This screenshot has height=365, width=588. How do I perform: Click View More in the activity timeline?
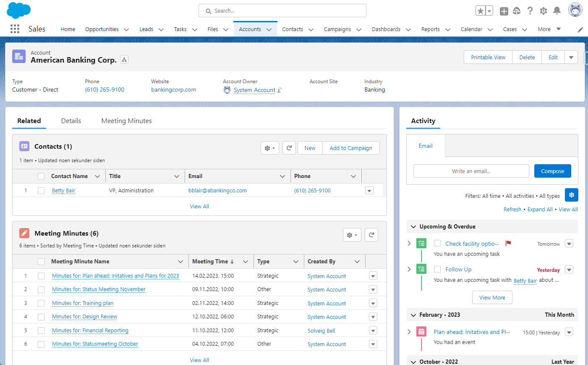492,297
